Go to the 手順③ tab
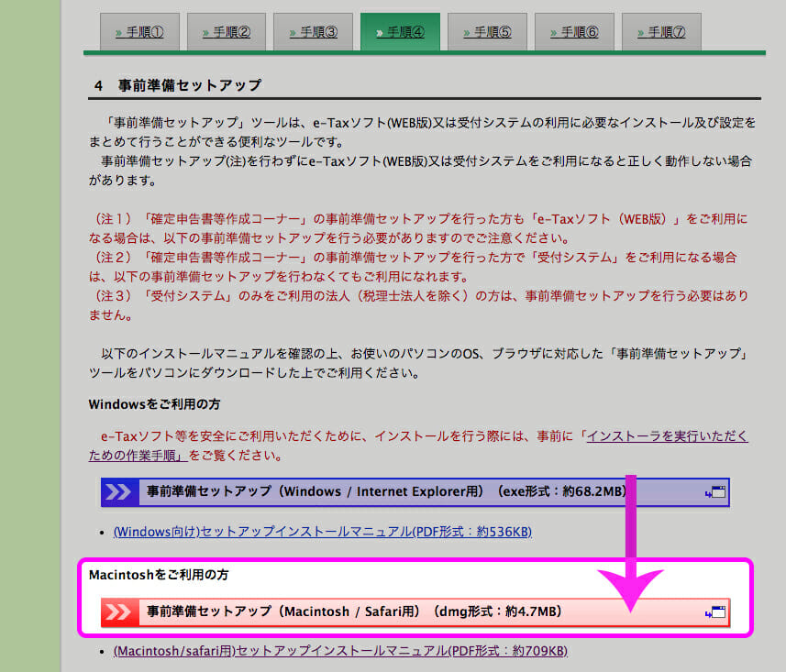The image size is (786, 672). point(314,32)
